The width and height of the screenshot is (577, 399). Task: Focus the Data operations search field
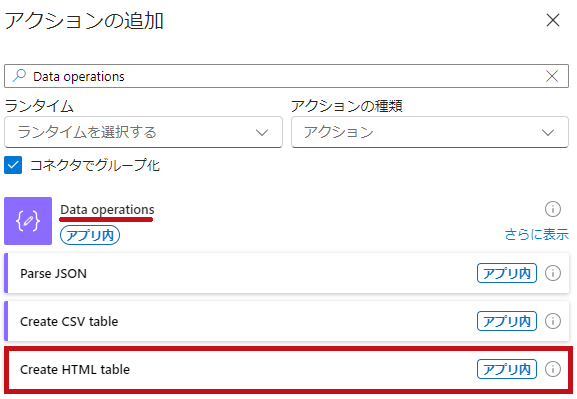pos(286,76)
